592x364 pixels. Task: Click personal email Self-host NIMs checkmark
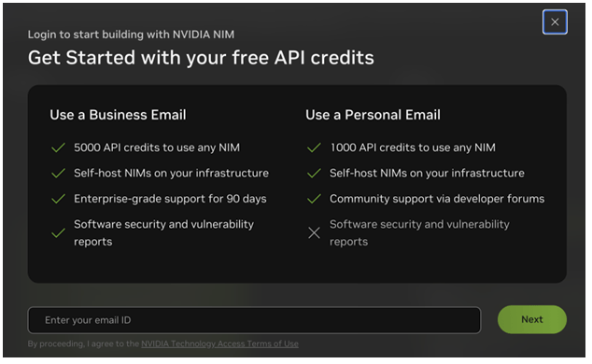[x=314, y=174]
